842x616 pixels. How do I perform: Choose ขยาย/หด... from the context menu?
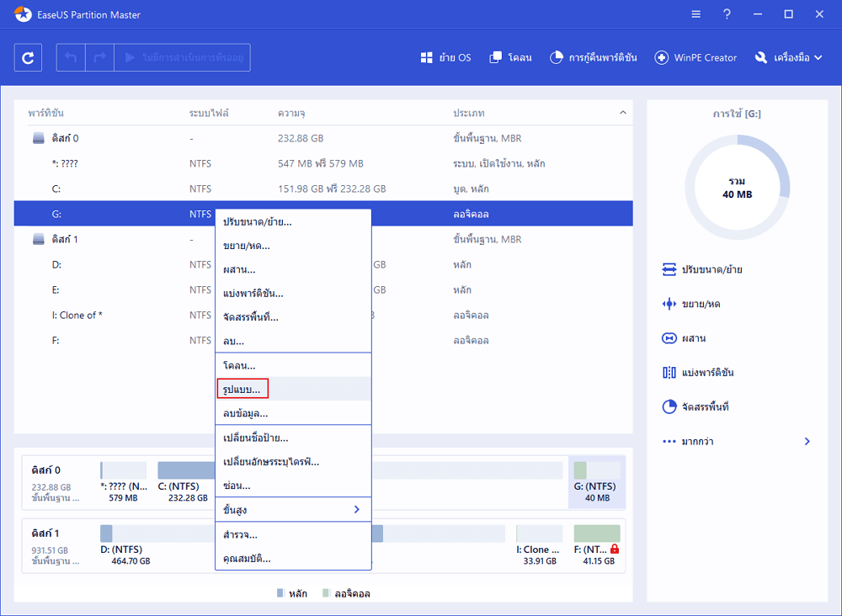coord(293,246)
